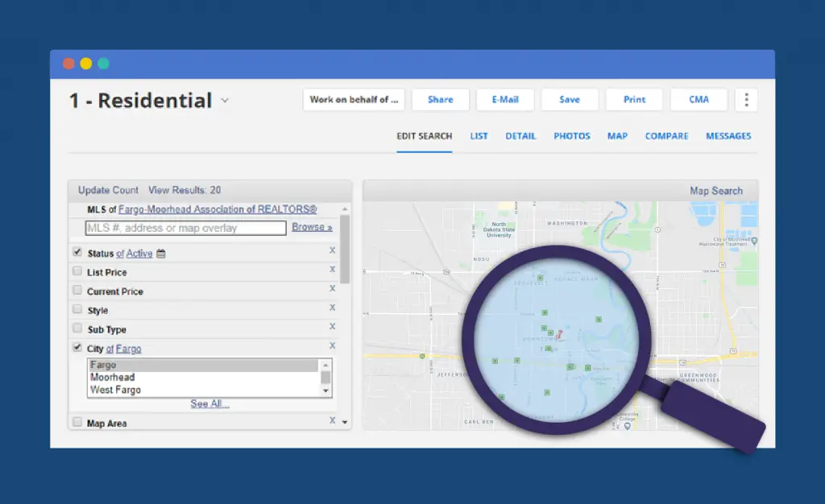Click the calendar icon next to Status
825x504 pixels.
click(161, 254)
